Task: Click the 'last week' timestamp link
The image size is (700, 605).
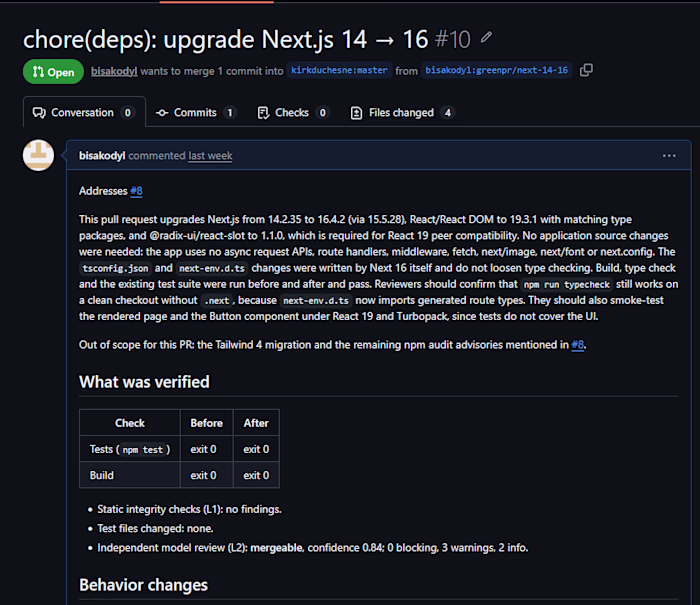Action: click(x=210, y=156)
